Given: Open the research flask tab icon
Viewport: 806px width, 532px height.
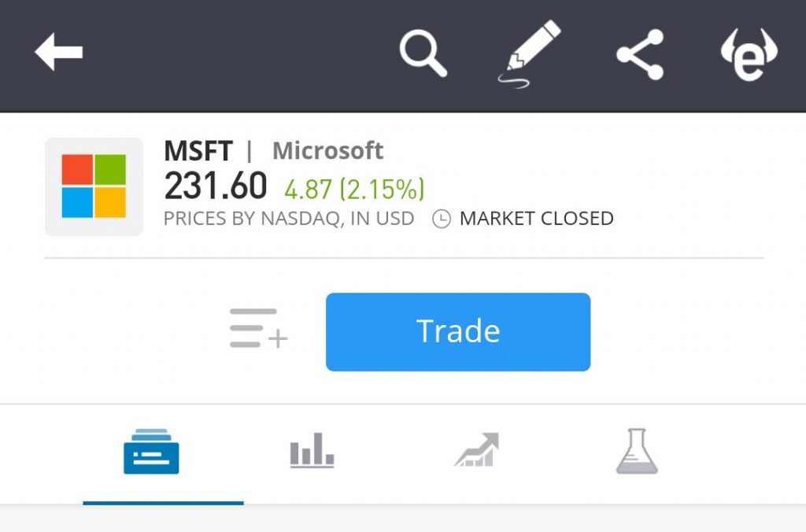Looking at the screenshot, I should tap(638, 450).
